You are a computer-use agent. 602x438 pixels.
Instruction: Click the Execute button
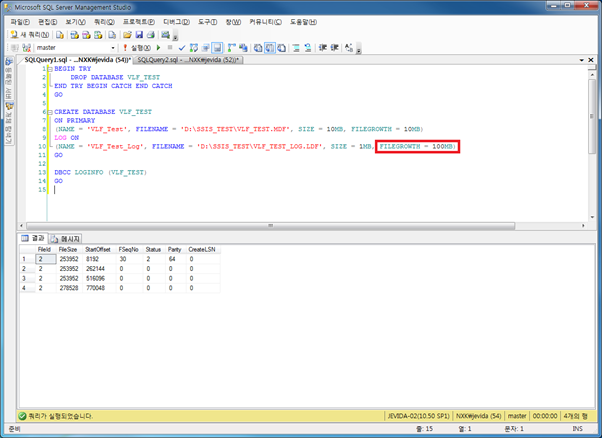pos(137,48)
